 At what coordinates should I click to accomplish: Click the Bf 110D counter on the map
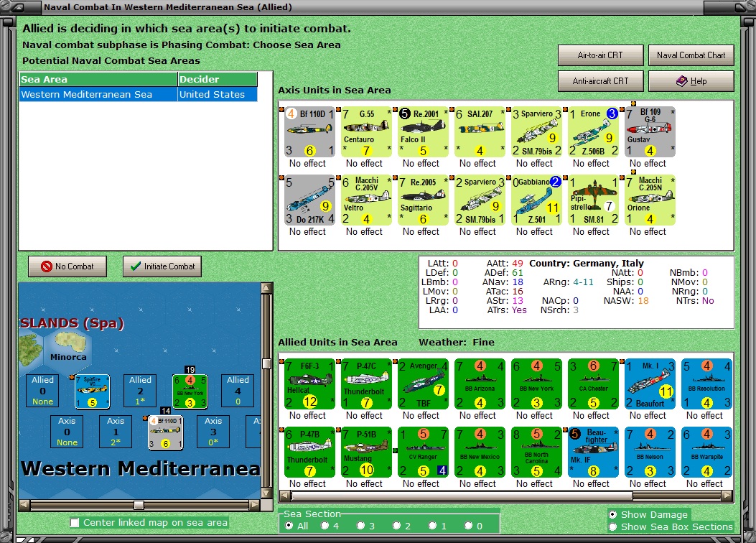165,432
